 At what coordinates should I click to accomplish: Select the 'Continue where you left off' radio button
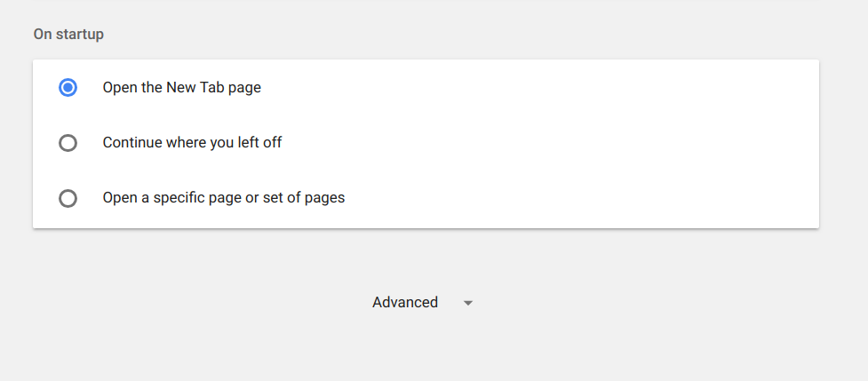tap(68, 143)
